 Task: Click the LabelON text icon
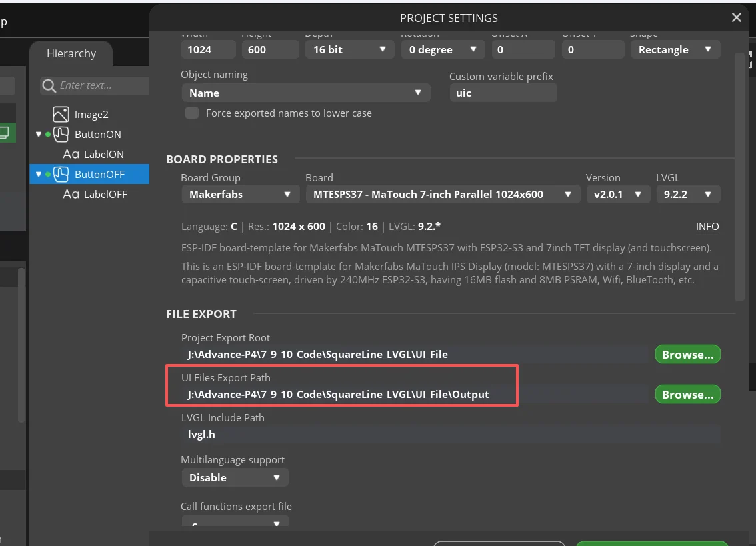pyautogui.click(x=71, y=154)
